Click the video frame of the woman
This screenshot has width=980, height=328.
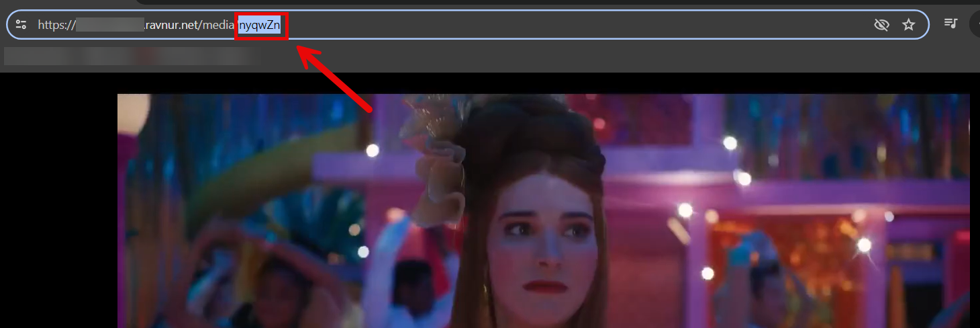point(543,210)
